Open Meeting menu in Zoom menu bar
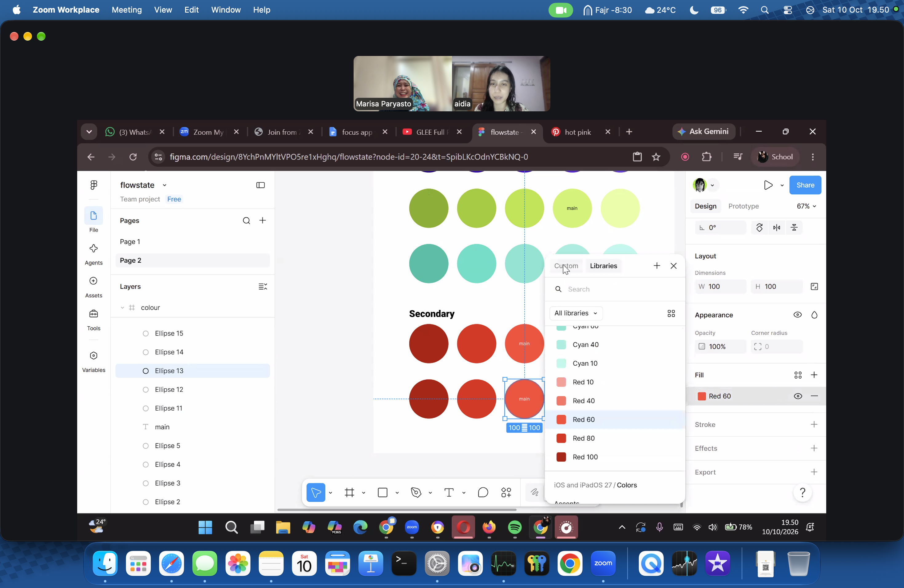 tap(126, 10)
